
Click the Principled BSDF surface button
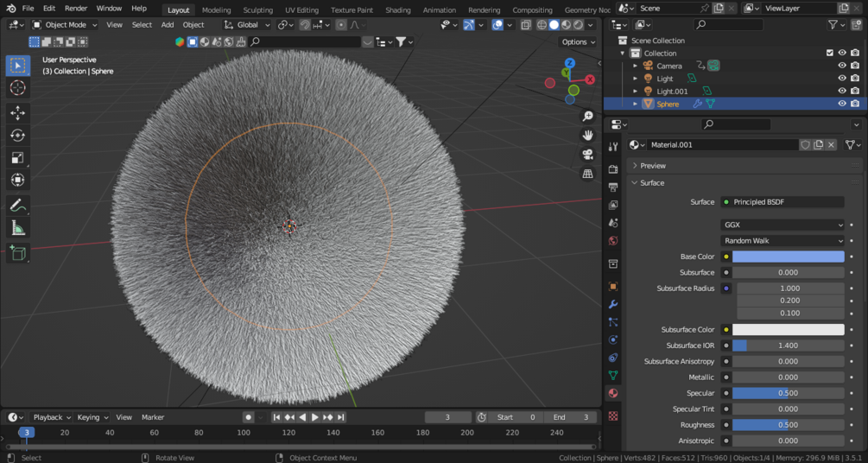(x=782, y=202)
